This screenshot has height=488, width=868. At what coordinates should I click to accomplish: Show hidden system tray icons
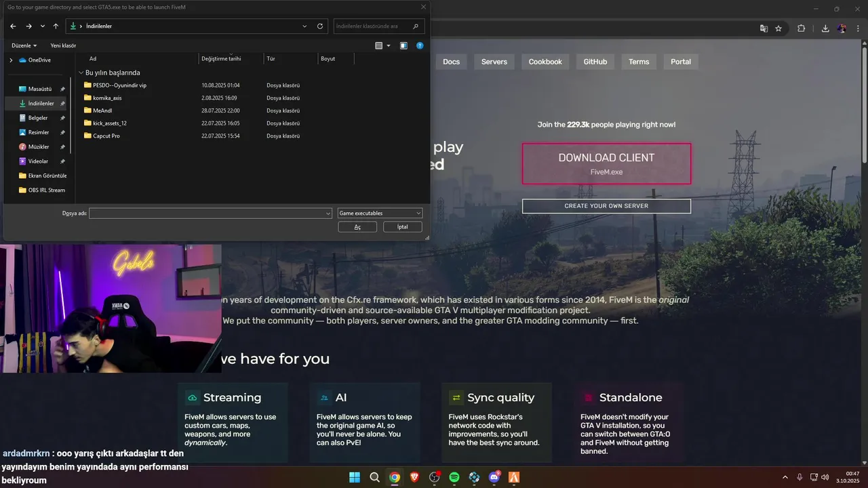tap(785, 477)
